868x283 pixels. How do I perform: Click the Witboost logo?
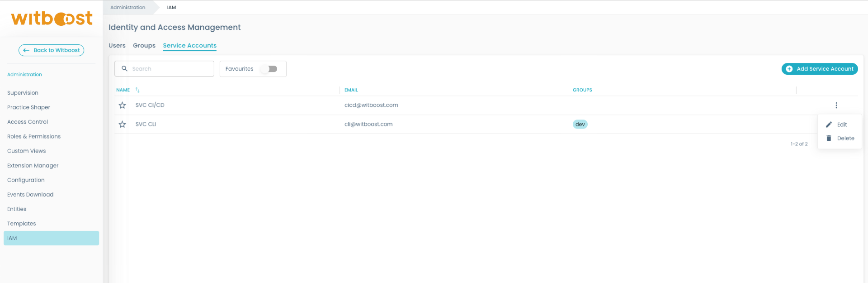(x=52, y=19)
